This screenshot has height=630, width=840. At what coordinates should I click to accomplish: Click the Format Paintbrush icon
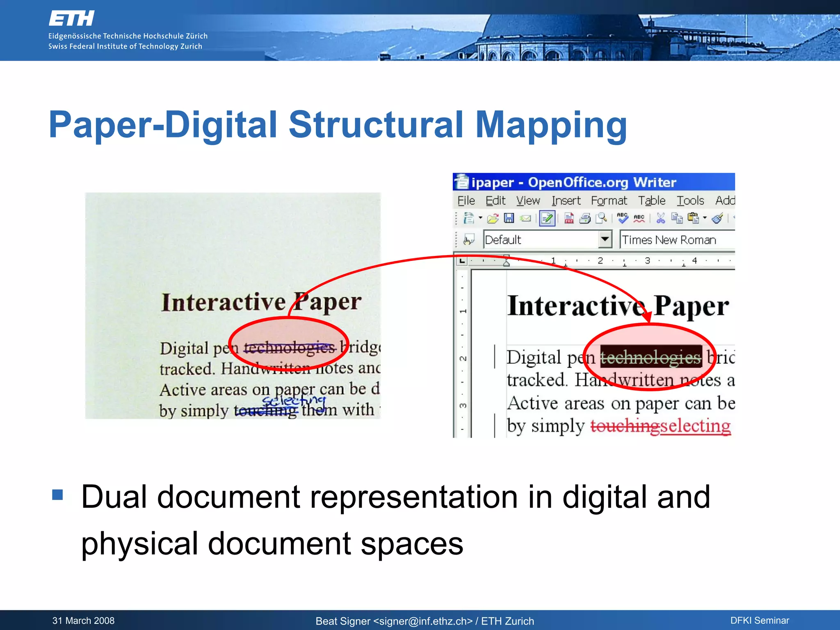coord(717,218)
